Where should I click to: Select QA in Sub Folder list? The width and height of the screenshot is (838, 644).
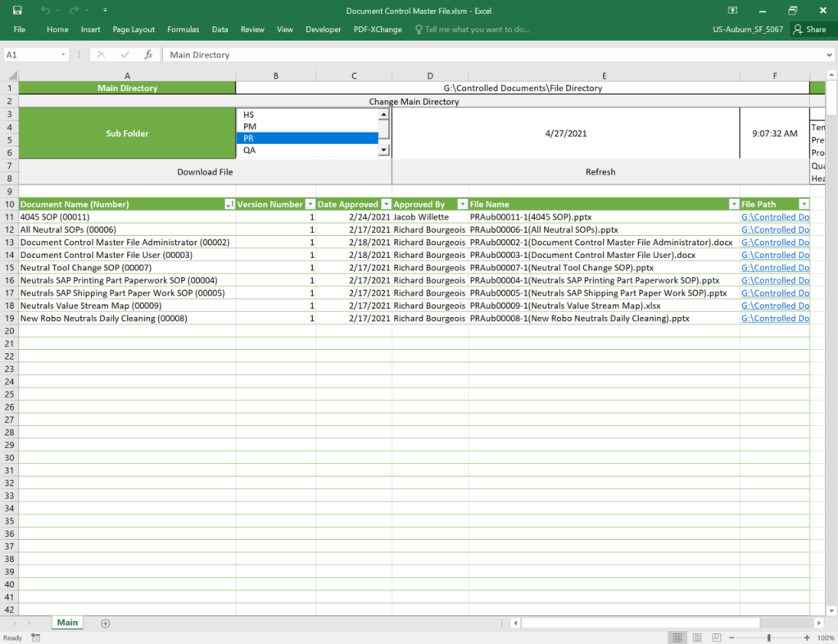249,150
